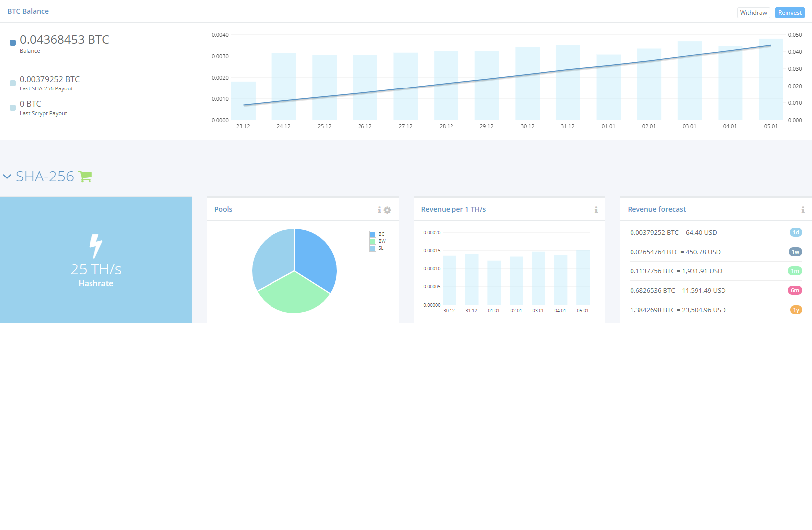Toggle Last Scrypt Payout legend marker
This screenshot has width=812, height=530.
13,108
